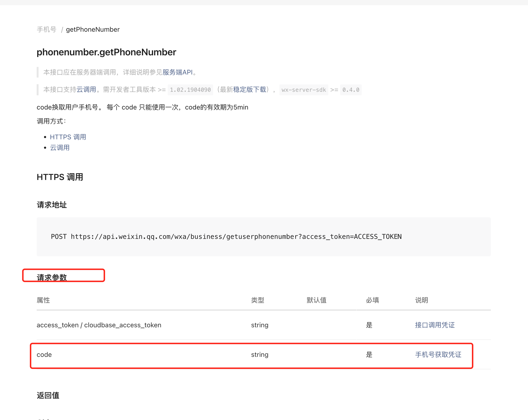The image size is (528, 420).
Task: Click the 手机号 breadcrumb link
Action: coord(47,29)
